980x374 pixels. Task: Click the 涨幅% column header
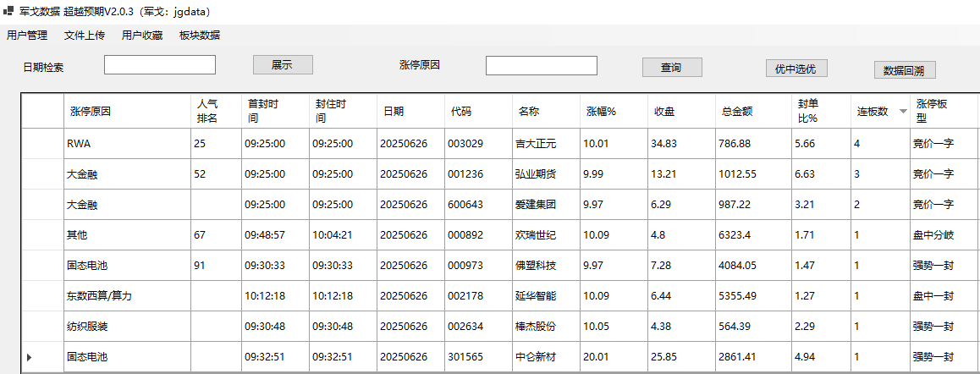pyautogui.click(x=614, y=112)
